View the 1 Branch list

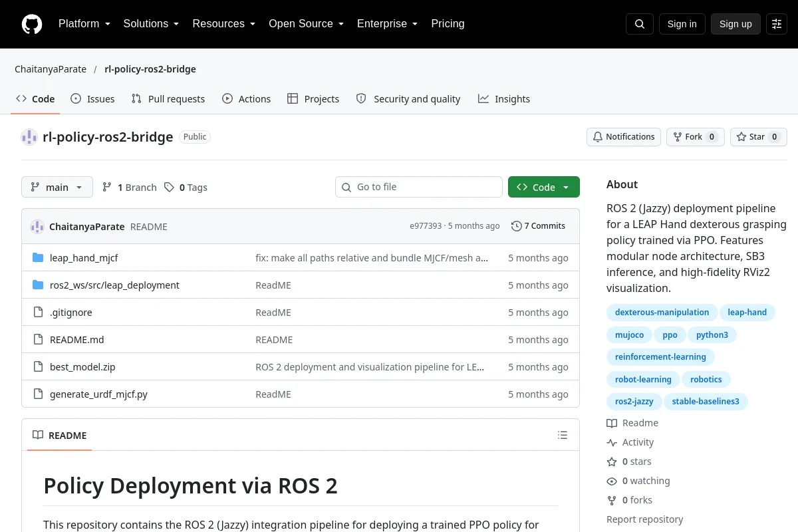pyautogui.click(x=130, y=188)
